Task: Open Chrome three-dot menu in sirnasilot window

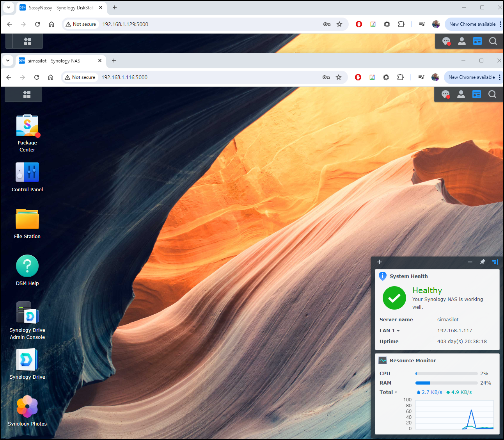Action: pyautogui.click(x=499, y=77)
